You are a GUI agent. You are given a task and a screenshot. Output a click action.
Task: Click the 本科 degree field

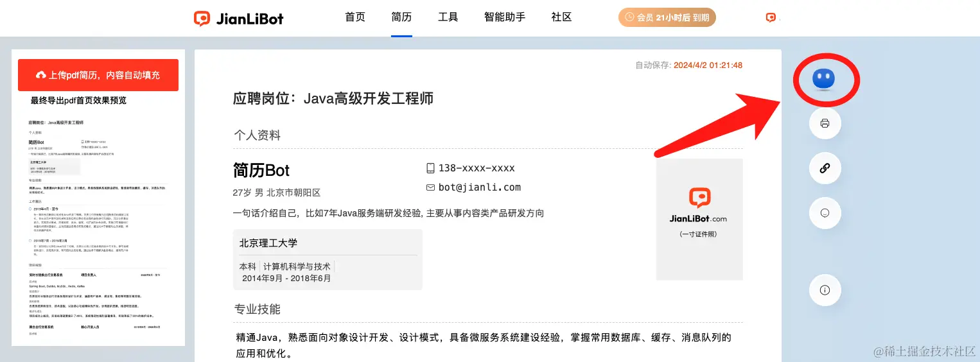tap(248, 266)
